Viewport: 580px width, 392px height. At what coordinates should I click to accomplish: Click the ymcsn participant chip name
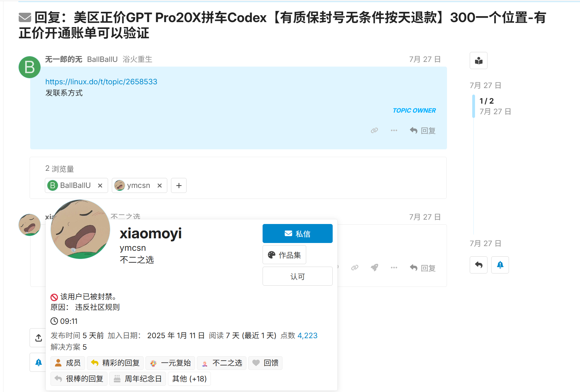click(139, 185)
